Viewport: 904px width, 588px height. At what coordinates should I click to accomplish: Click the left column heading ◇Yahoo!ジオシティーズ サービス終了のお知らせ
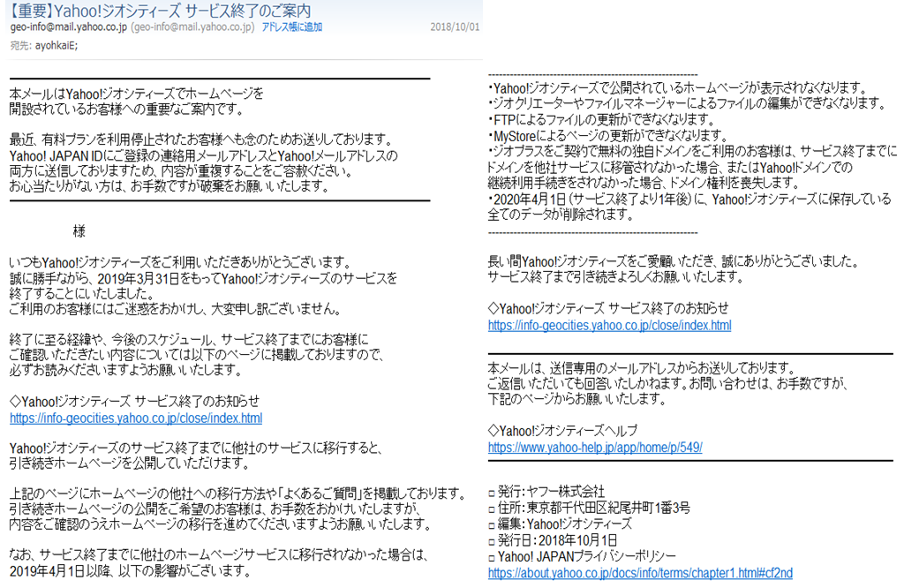(134, 401)
